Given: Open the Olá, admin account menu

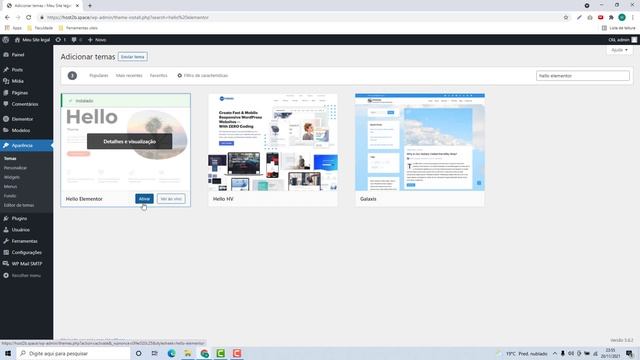Looking at the screenshot, I should [x=622, y=40].
